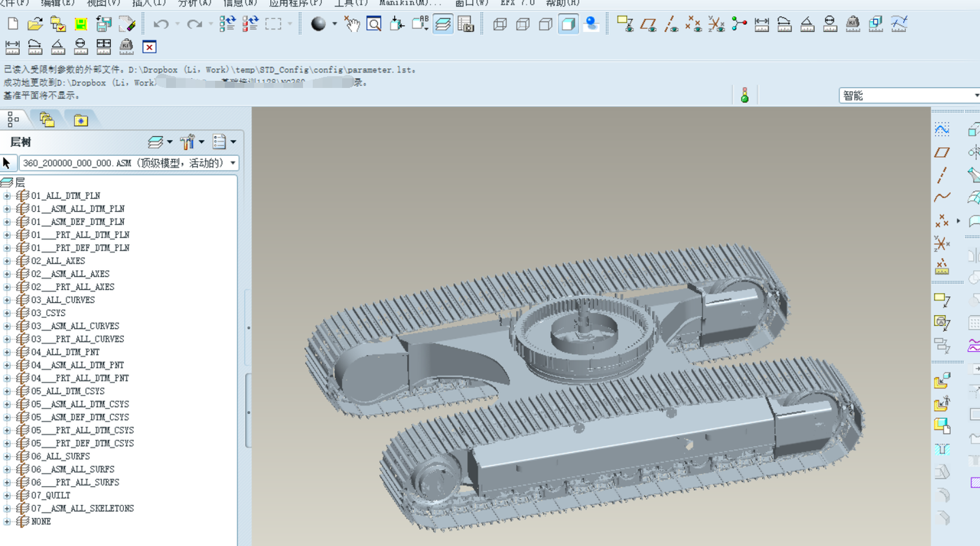Image resolution: width=980 pixels, height=546 pixels.
Task: Click the traffic light regeneration status icon
Action: click(x=745, y=95)
